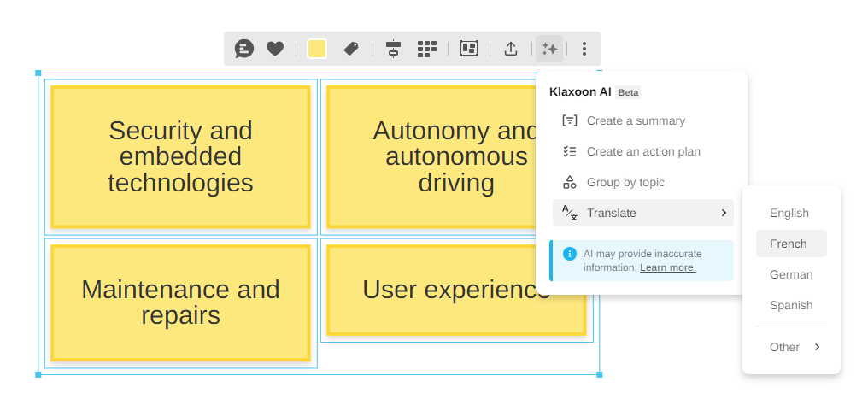Image resolution: width=868 pixels, height=405 pixels.
Task: Click the align icon in toolbar
Action: point(393,49)
